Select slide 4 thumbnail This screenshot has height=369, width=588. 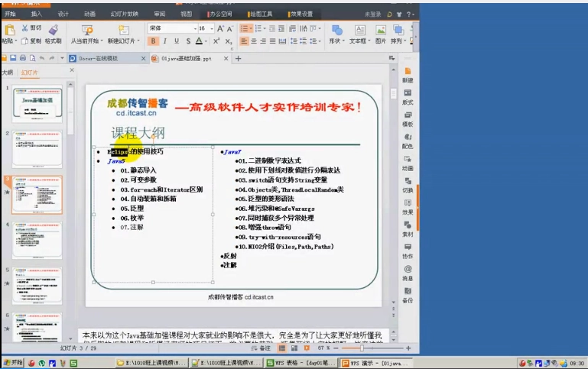[x=37, y=240]
